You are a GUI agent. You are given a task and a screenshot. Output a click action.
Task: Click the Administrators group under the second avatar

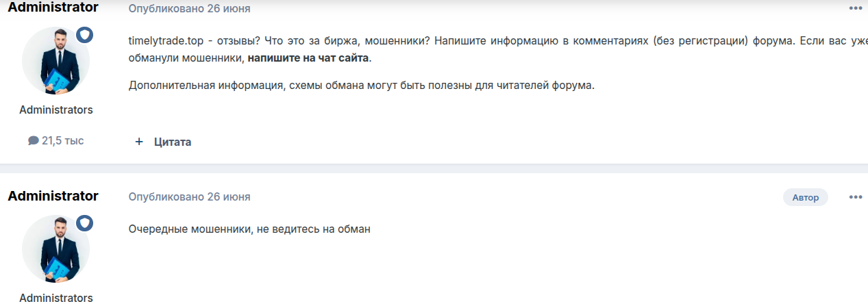(x=56, y=298)
